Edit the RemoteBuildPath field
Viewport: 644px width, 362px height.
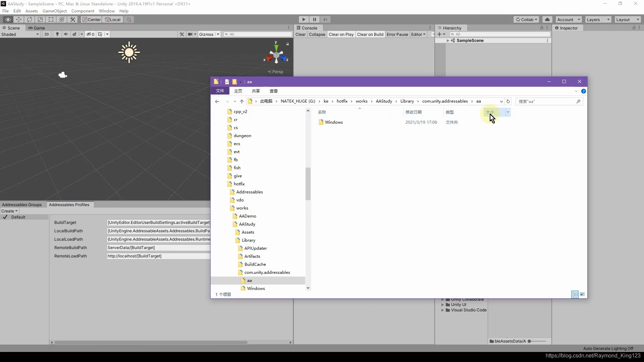coord(158,247)
